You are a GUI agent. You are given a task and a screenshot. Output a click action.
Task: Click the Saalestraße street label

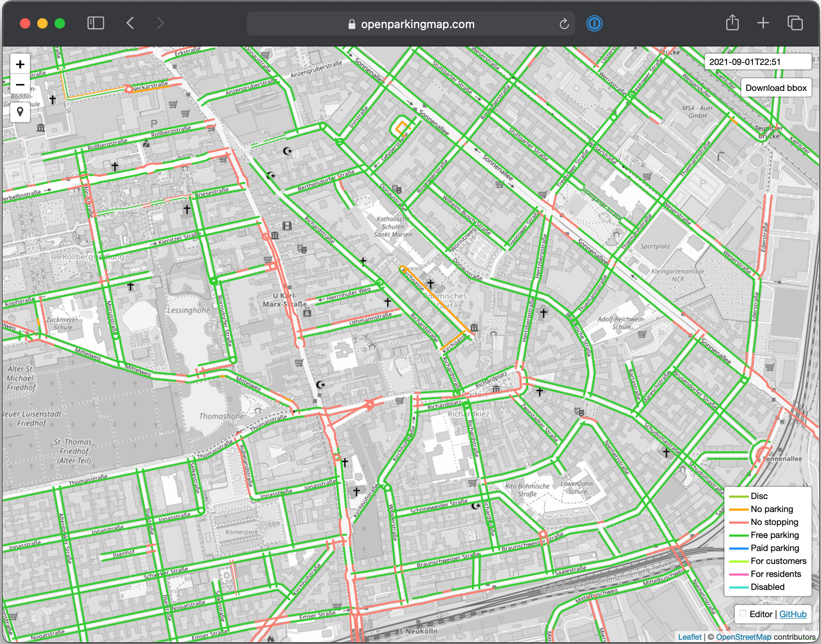pyautogui.click(x=570, y=570)
